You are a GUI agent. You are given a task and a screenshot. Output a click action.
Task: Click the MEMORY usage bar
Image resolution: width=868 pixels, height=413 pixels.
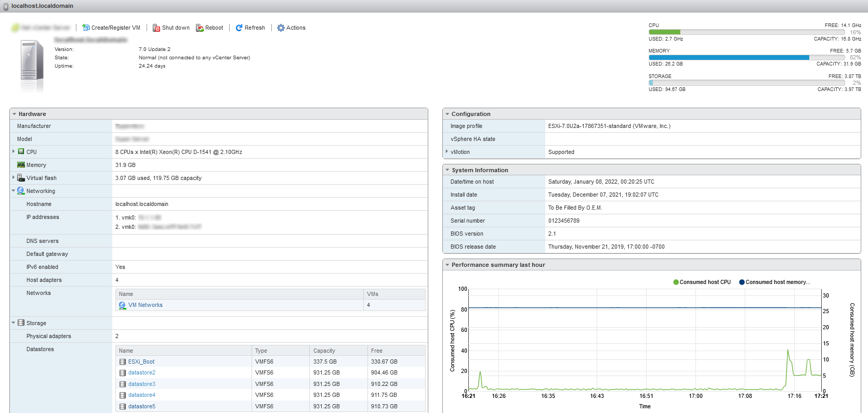coord(746,57)
